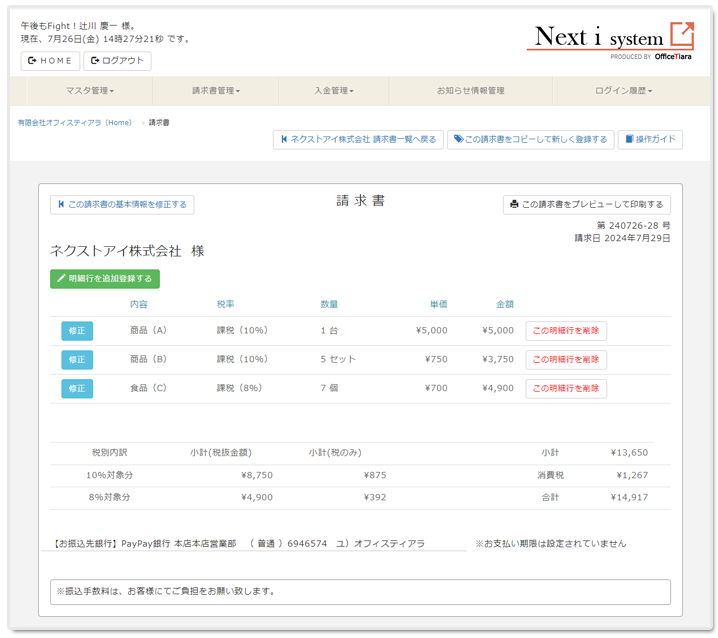Viewport: 718px width, 638px height.
Task: Open the マスタ管理 dropdown menu
Action: point(90,91)
